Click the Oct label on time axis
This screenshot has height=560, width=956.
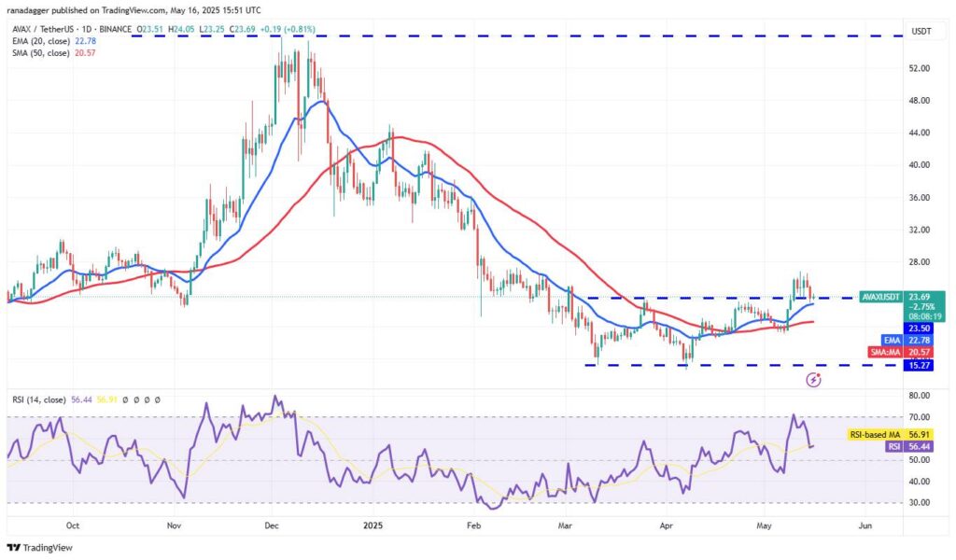(73, 525)
